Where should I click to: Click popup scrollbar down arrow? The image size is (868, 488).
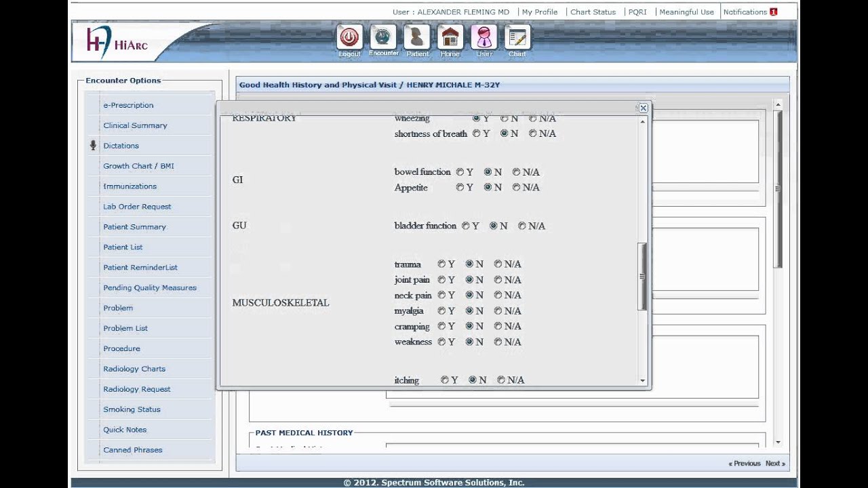point(643,381)
